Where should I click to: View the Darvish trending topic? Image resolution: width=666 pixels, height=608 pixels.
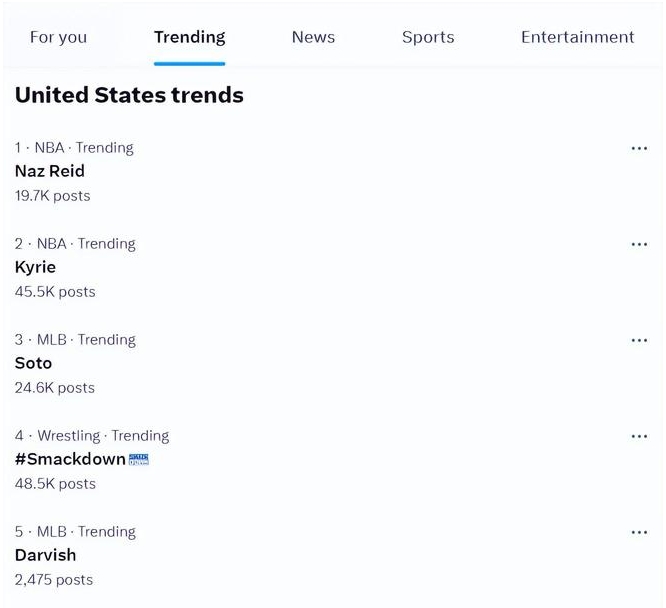(45, 555)
